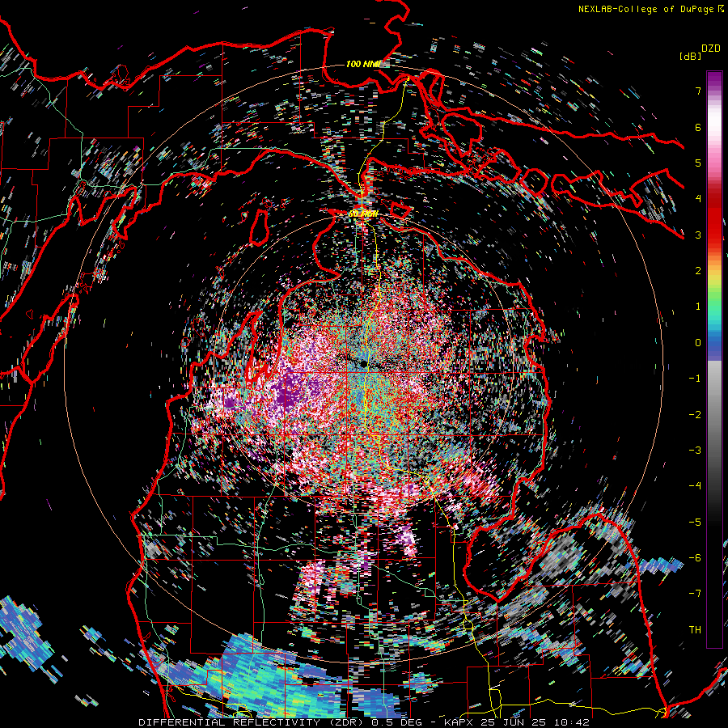Click the [dB] unit label

(x=690, y=56)
